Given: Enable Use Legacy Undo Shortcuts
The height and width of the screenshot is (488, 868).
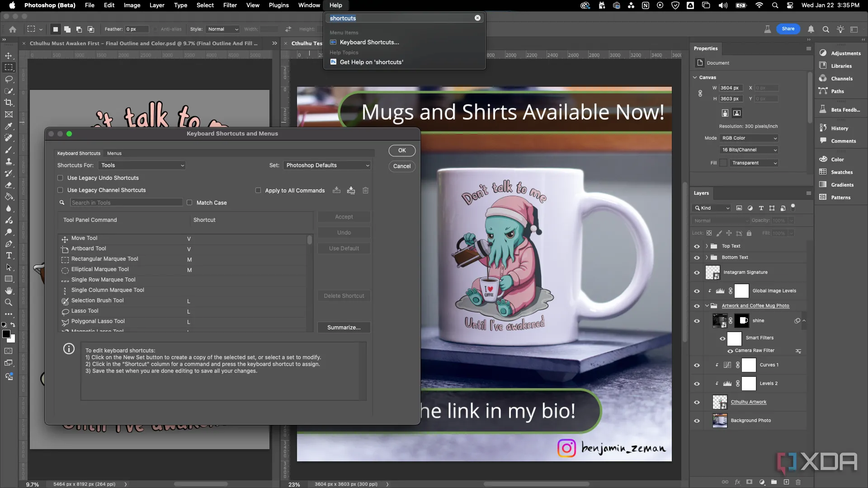Looking at the screenshot, I should pos(60,178).
